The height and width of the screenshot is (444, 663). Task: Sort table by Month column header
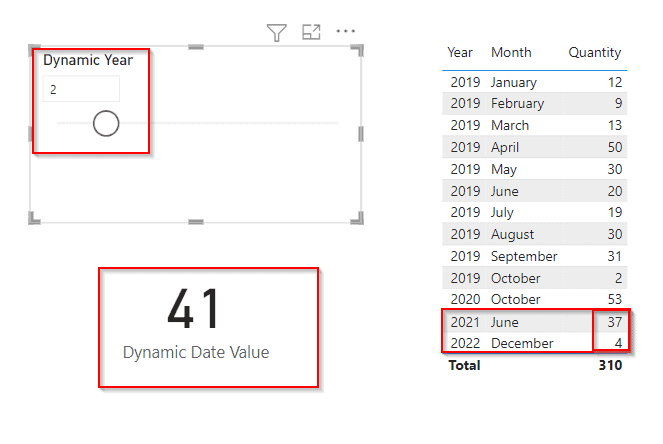coord(511,52)
